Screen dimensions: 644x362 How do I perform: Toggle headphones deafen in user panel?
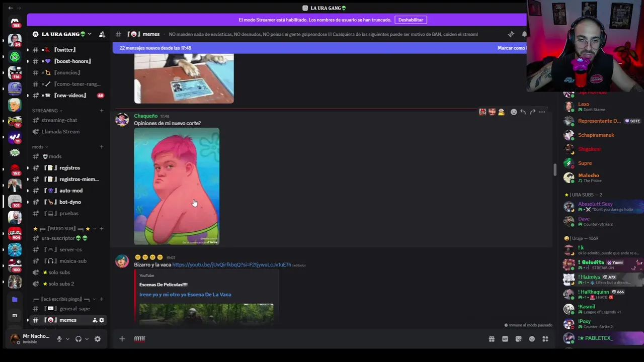(x=78, y=339)
